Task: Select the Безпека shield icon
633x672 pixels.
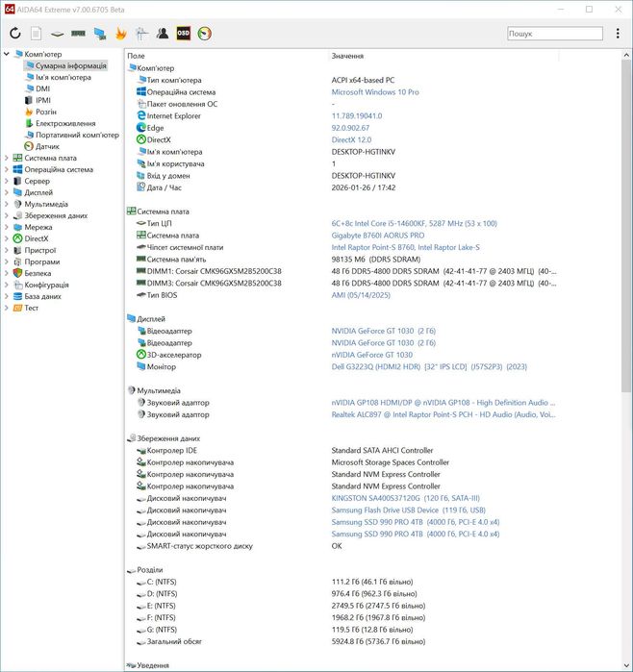Action: click(17, 273)
